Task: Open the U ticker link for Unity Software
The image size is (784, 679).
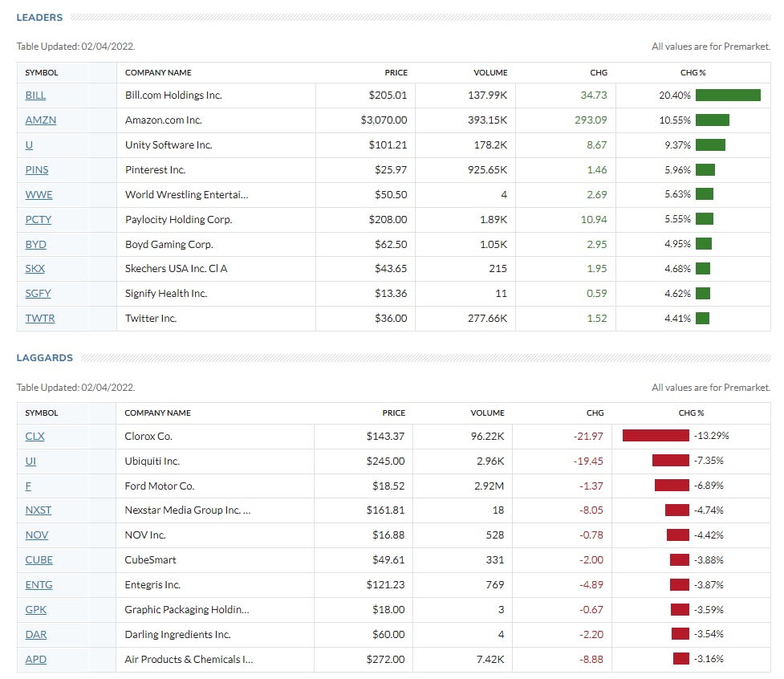Action: click(x=29, y=145)
